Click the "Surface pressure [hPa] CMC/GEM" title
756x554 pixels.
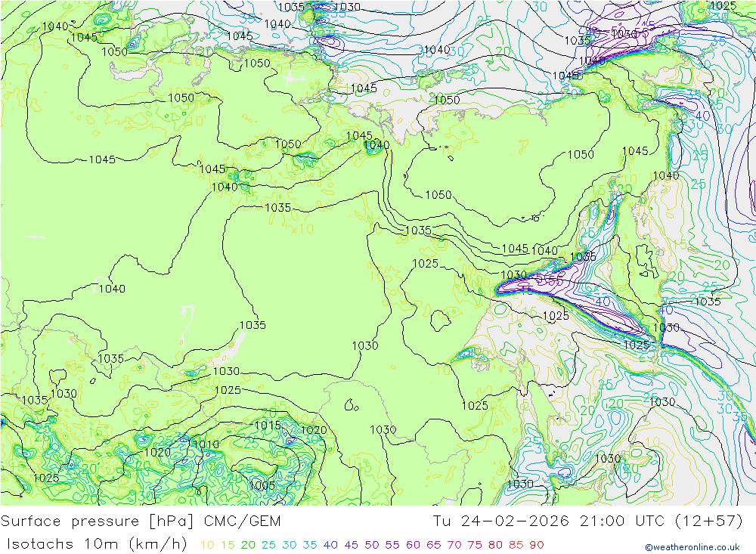[141, 522]
